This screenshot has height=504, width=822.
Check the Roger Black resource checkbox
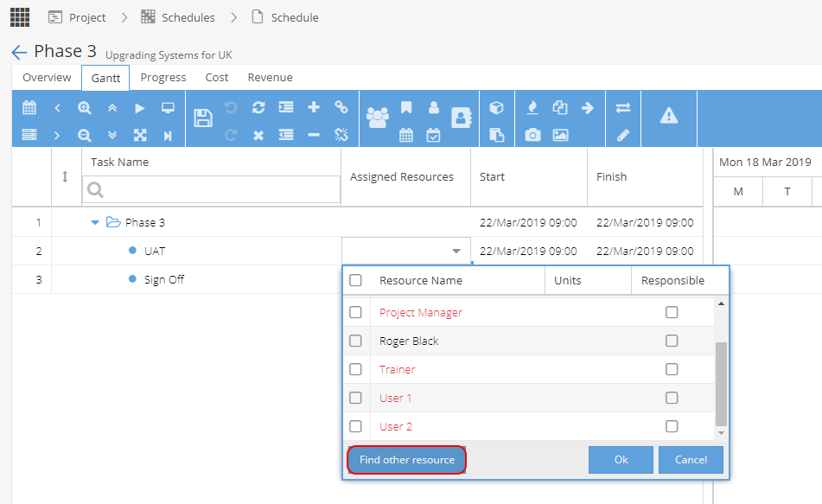(355, 341)
